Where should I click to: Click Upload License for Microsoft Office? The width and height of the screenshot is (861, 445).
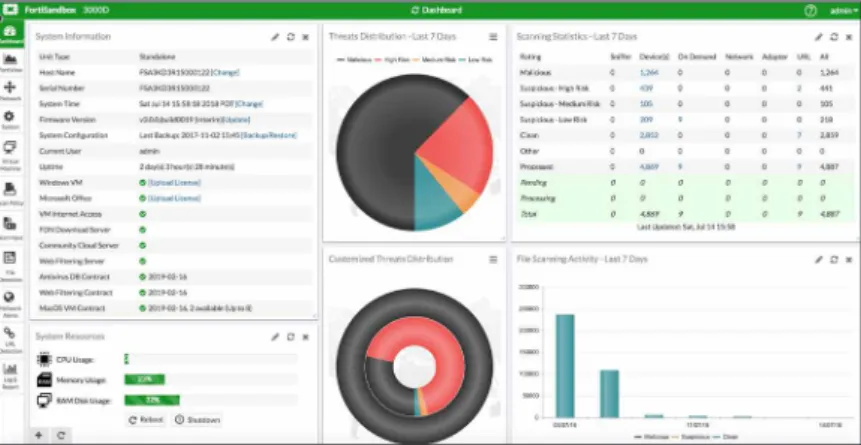[x=174, y=198]
